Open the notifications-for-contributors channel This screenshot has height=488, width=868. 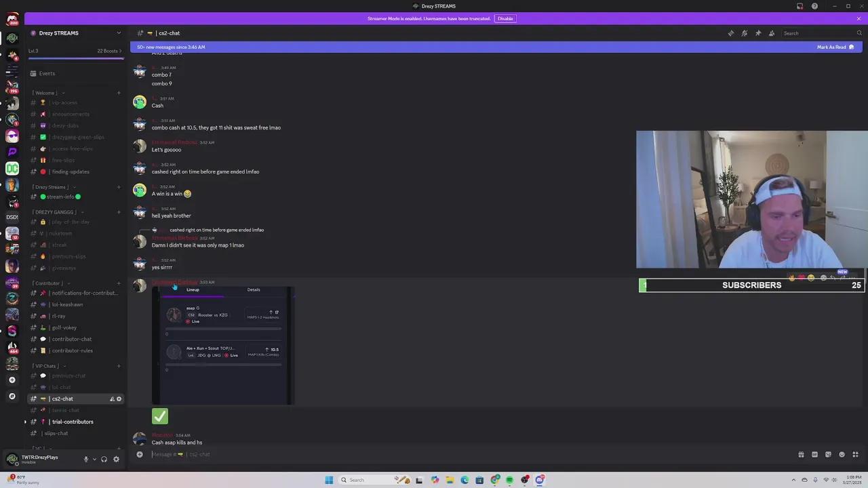(76, 293)
